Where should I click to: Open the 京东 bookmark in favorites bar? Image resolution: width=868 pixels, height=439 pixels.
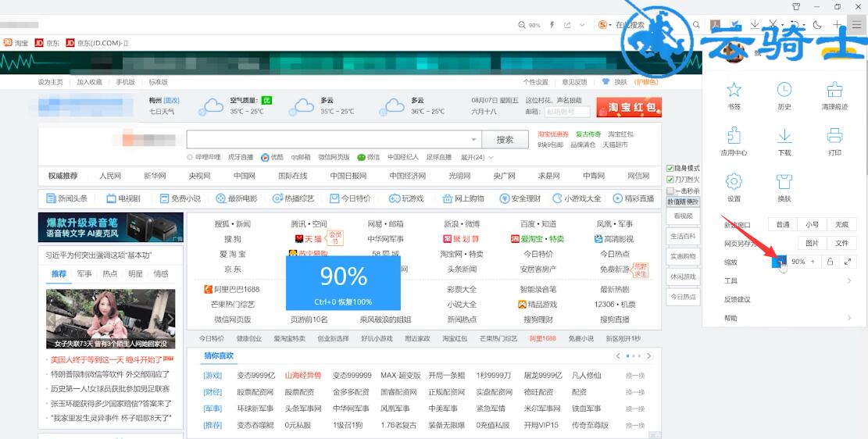[x=47, y=43]
